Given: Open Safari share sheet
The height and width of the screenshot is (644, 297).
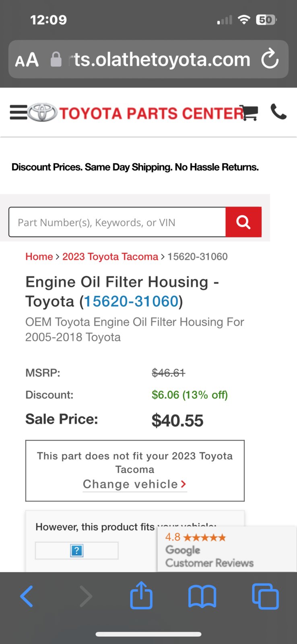Looking at the screenshot, I should click(x=141, y=595).
